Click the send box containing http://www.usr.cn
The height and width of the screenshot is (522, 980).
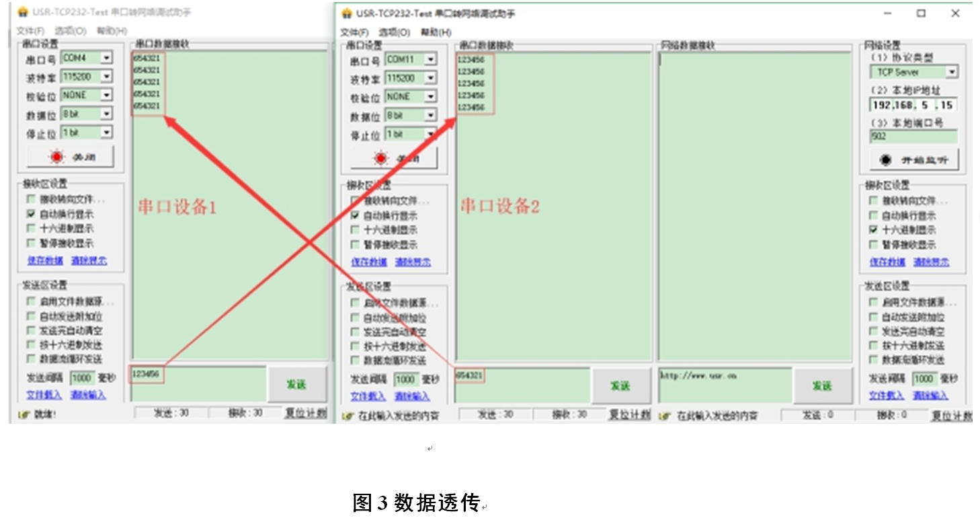click(x=725, y=386)
